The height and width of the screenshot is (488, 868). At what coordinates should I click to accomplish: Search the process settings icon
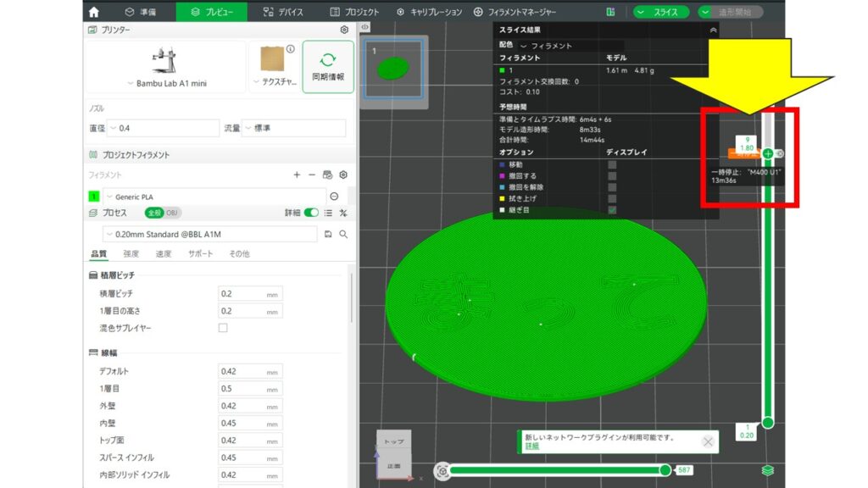tap(343, 234)
